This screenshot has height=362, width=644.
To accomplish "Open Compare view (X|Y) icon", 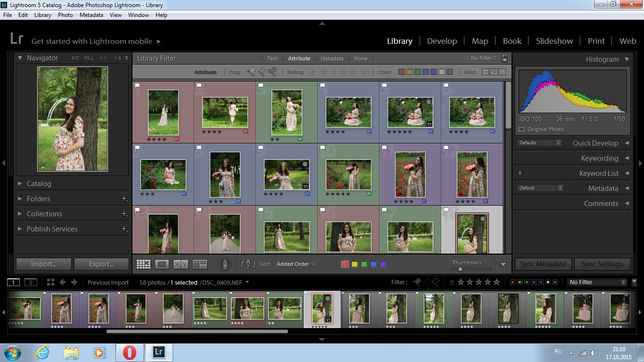I will tap(181, 264).
